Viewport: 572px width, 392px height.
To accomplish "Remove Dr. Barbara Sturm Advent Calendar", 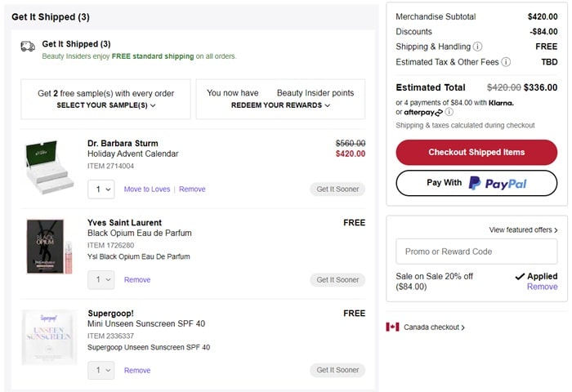I will coord(192,189).
